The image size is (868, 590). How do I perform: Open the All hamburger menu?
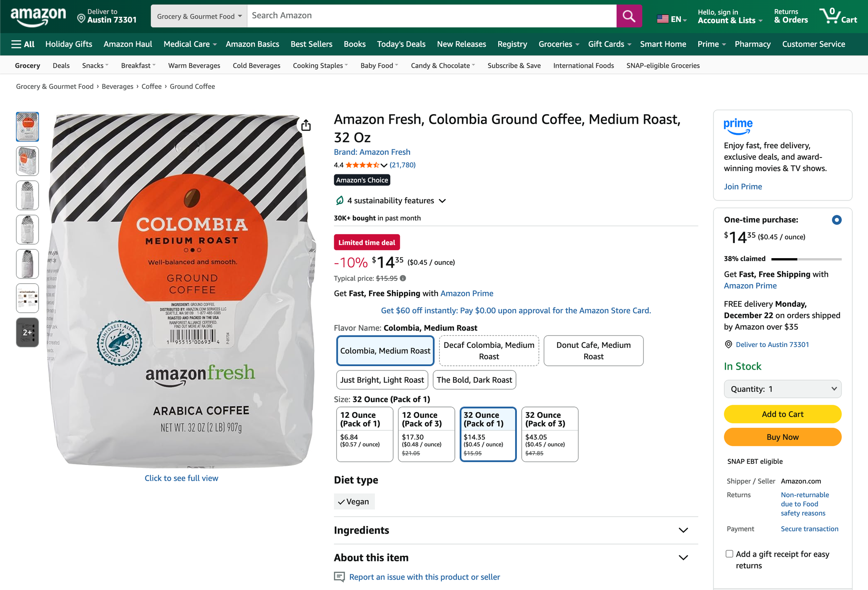point(23,44)
